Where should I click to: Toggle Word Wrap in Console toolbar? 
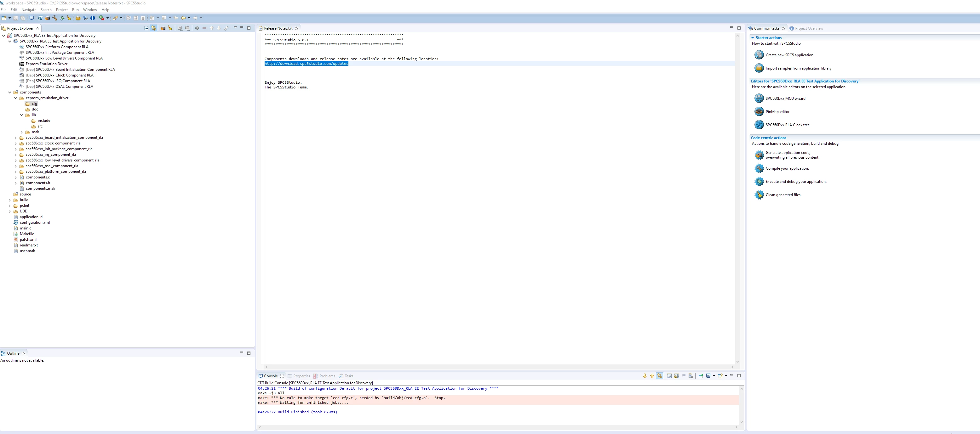coord(684,376)
